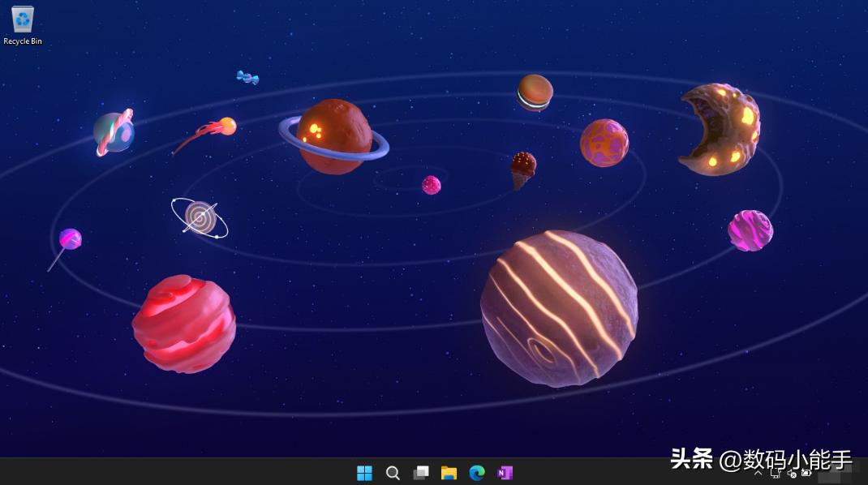Open network settings from the system tray
Image resolution: width=868 pixels, height=485 pixels.
(776, 474)
